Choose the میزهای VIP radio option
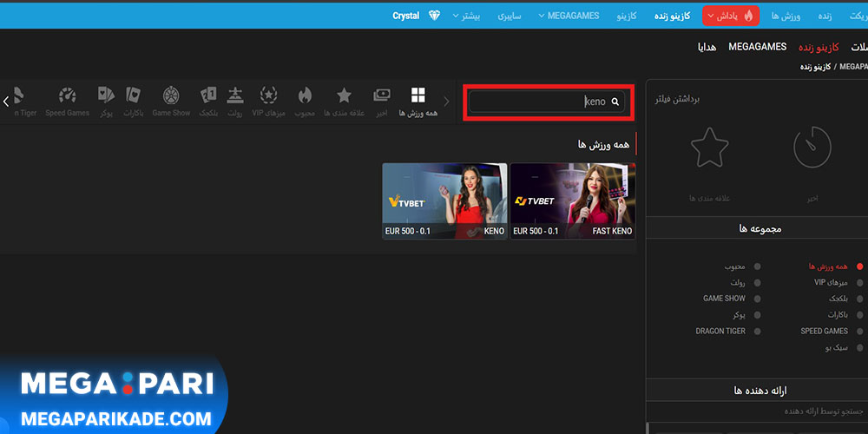Viewport: 868px width, 434px height. pos(859,282)
